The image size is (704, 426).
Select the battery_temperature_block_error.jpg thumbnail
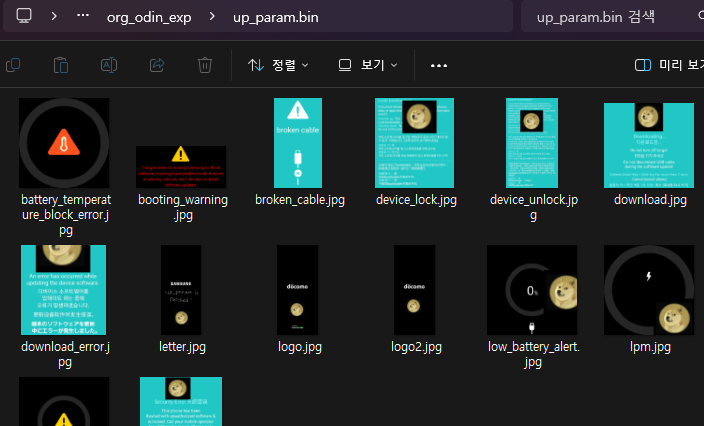point(65,143)
